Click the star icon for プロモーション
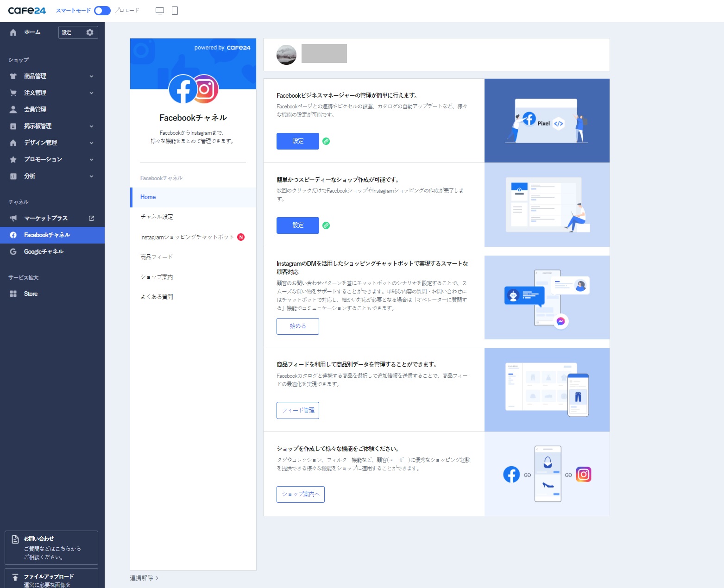724x588 pixels. (x=13, y=159)
